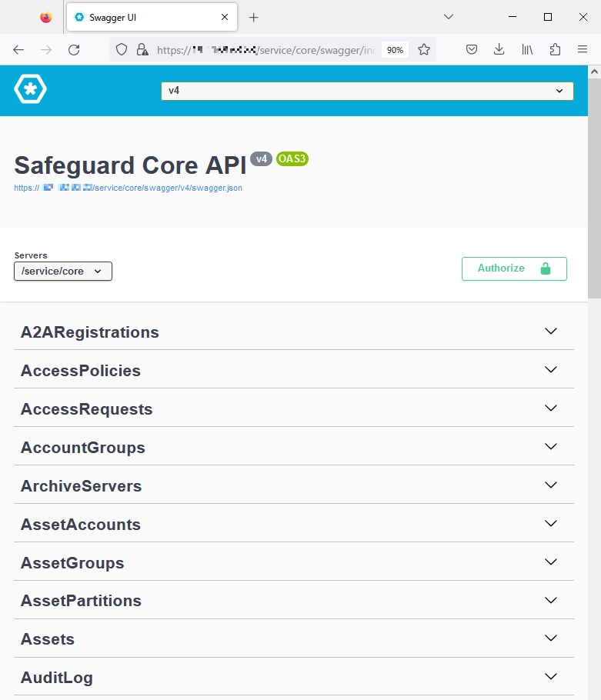Bookmark this page with the star icon
601x700 pixels.
(x=424, y=49)
